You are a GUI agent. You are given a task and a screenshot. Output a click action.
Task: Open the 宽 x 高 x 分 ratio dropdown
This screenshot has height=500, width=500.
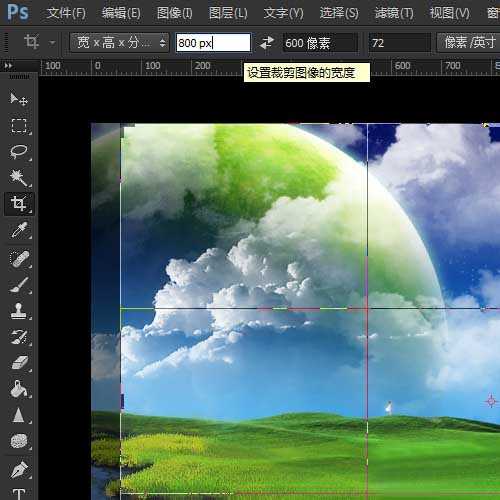pyautogui.click(x=119, y=43)
